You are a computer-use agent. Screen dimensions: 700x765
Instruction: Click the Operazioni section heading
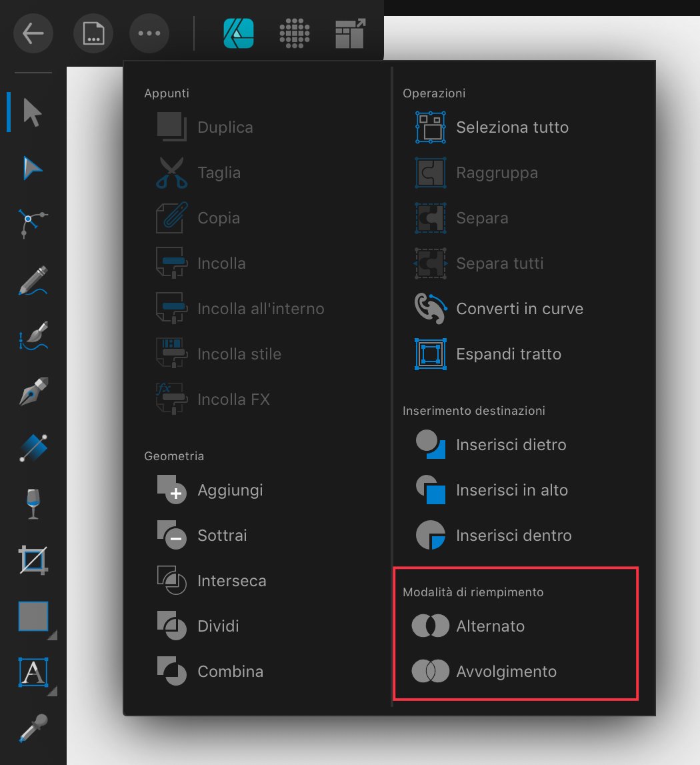click(433, 93)
